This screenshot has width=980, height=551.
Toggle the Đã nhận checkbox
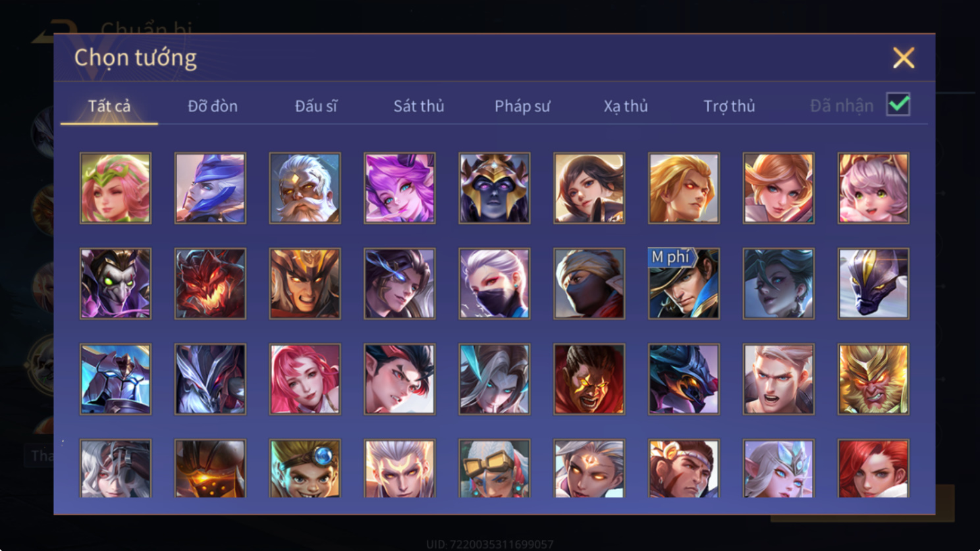898,105
